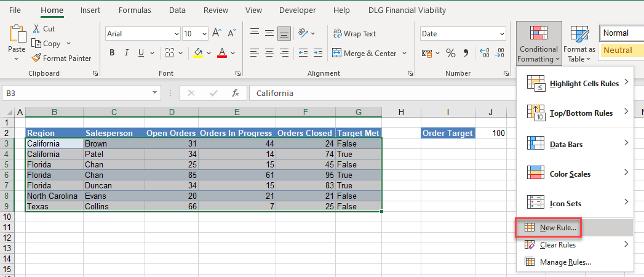644x277 pixels.
Task: Click the Percent Style icon
Action: click(x=451, y=54)
